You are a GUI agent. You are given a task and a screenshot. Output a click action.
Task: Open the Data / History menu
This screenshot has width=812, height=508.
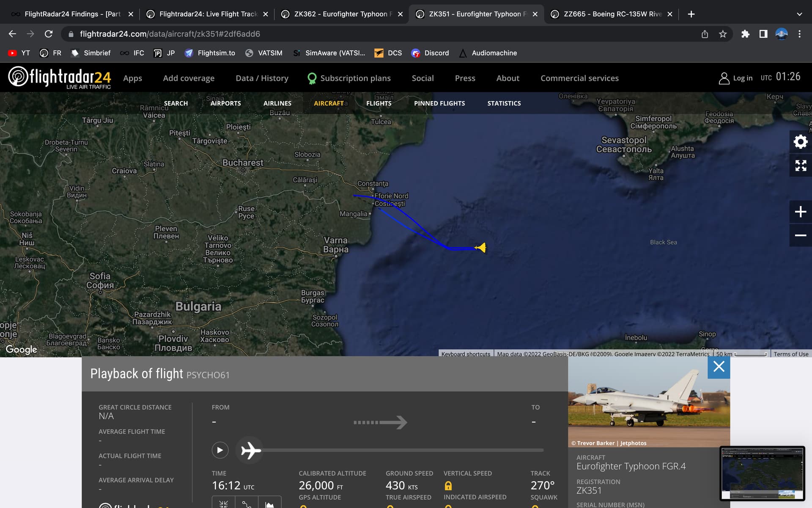[x=262, y=78]
